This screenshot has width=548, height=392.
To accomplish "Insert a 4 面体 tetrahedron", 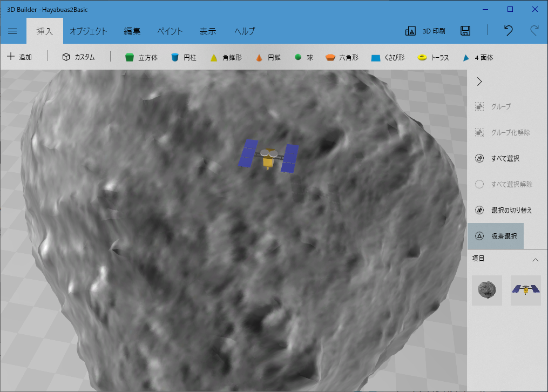I will 478,58.
